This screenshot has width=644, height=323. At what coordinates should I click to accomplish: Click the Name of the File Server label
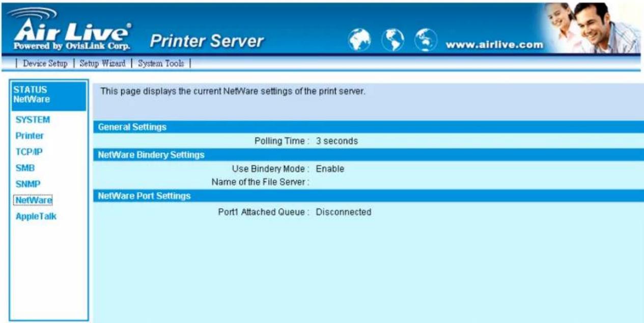(x=261, y=182)
